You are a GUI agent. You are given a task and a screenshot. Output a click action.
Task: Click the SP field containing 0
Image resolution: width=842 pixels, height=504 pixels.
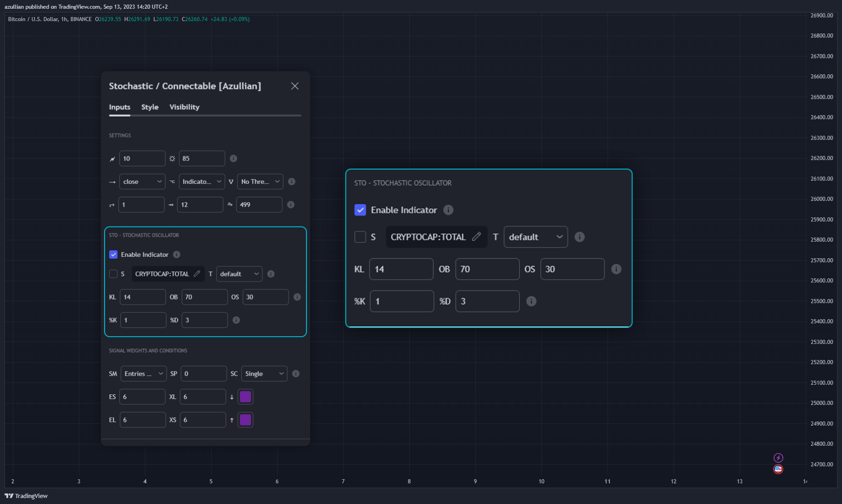tap(204, 374)
